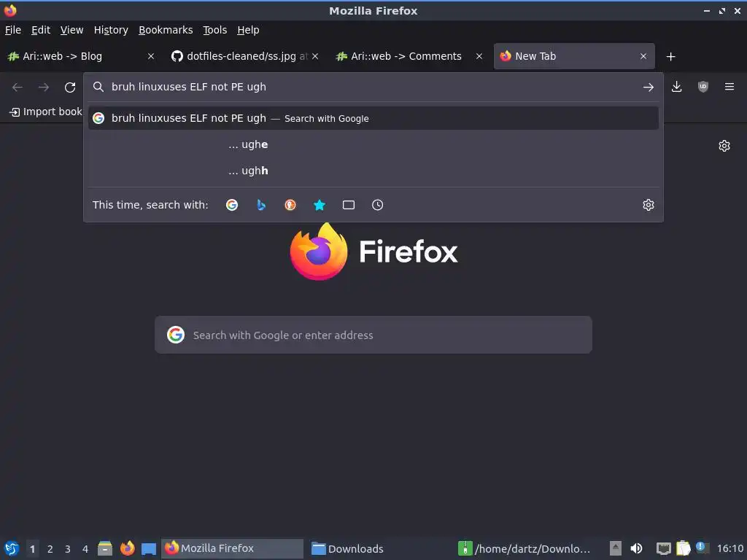The height and width of the screenshot is (560, 747).
Task: Open the File menu
Action: [13, 30]
